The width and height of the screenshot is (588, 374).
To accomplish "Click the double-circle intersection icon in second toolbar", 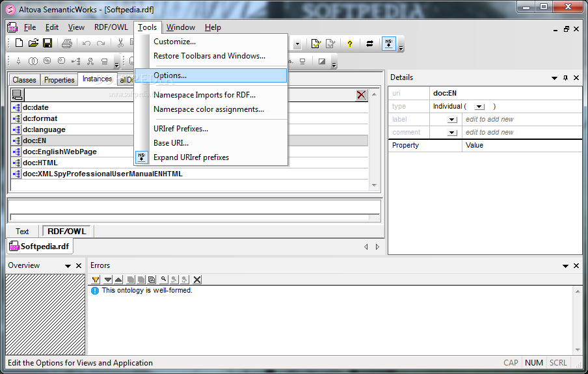I will pyautogui.click(x=33, y=61).
